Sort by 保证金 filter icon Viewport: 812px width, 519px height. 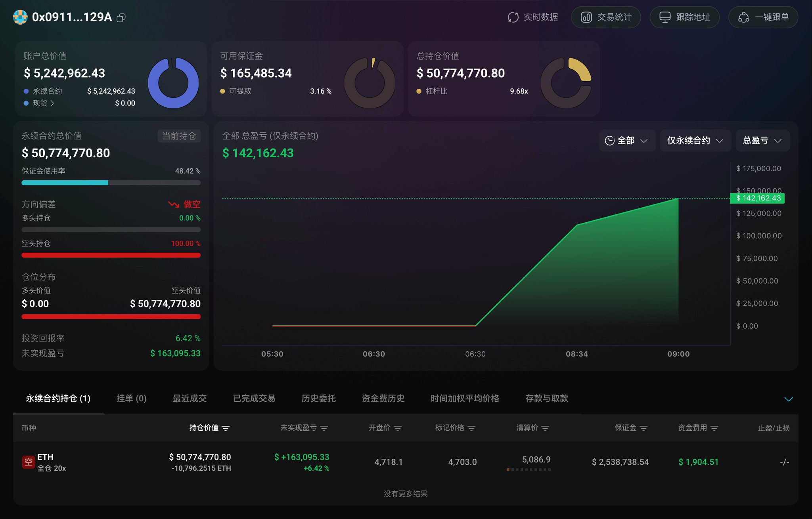[x=643, y=428]
